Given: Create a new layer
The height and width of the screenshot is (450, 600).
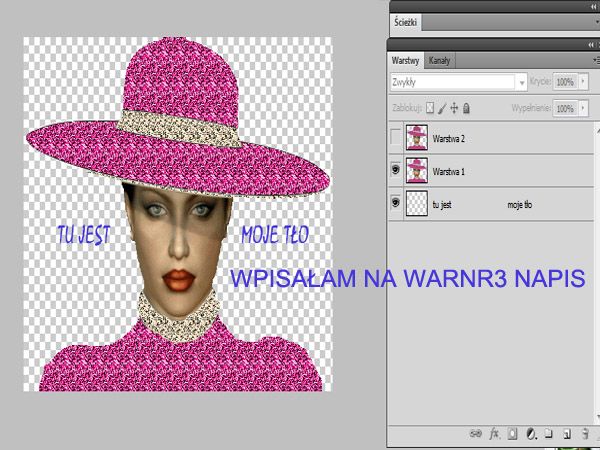Looking at the screenshot, I should point(565,434).
